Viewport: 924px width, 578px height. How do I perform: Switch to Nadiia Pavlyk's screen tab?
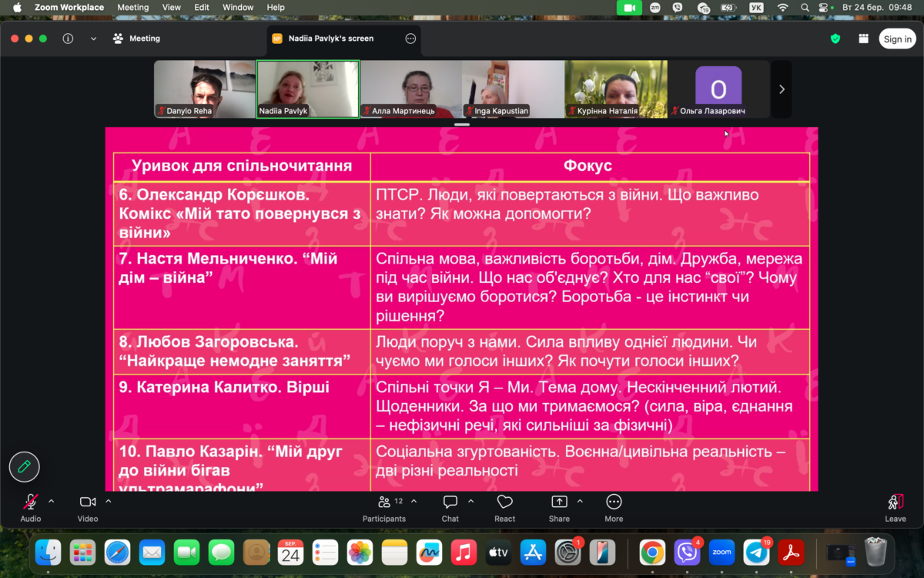pos(331,39)
